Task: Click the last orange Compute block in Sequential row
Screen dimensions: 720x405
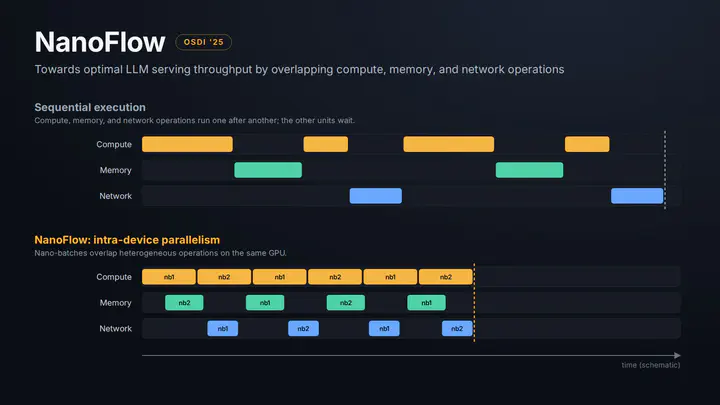Action: pyautogui.click(x=587, y=144)
